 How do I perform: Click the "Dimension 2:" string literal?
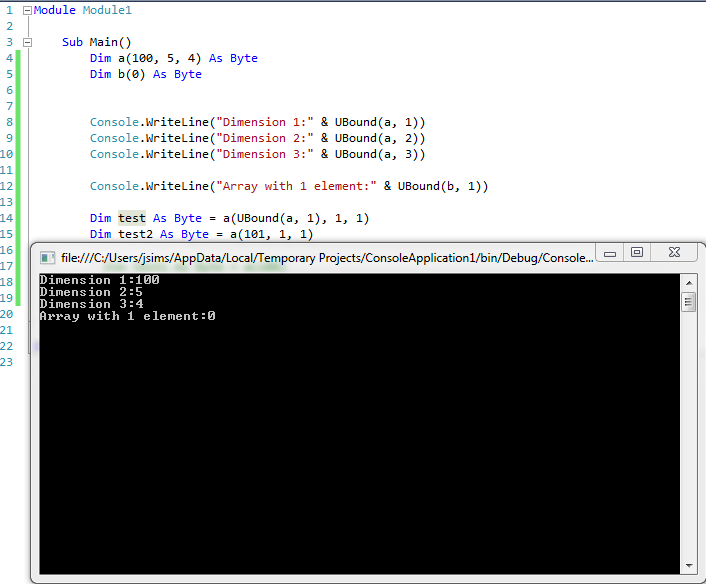(x=265, y=138)
